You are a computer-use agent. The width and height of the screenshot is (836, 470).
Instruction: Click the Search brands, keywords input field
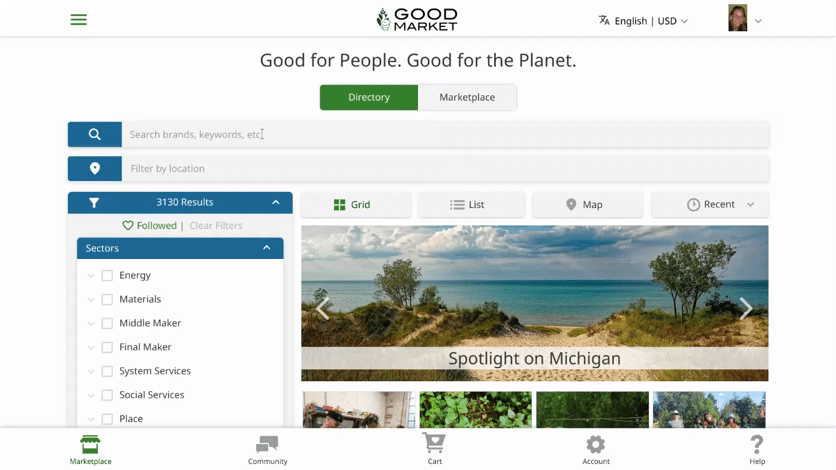pyautogui.click(x=445, y=134)
